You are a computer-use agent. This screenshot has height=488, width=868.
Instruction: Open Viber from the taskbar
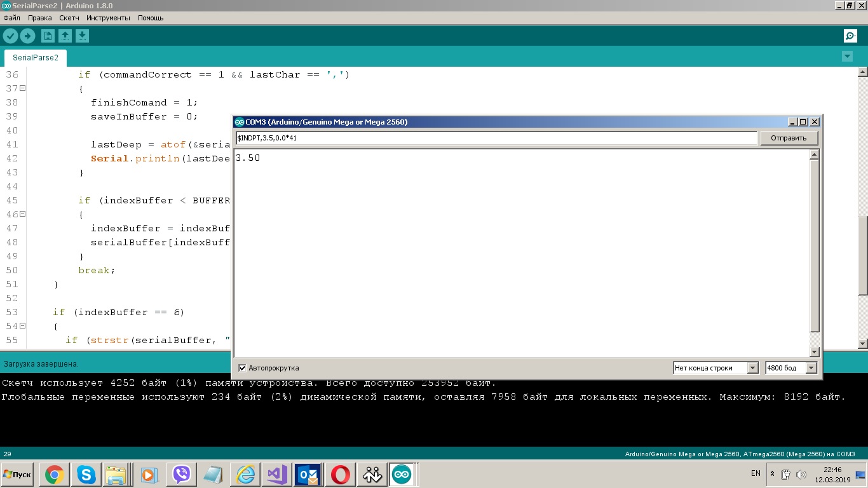182,475
